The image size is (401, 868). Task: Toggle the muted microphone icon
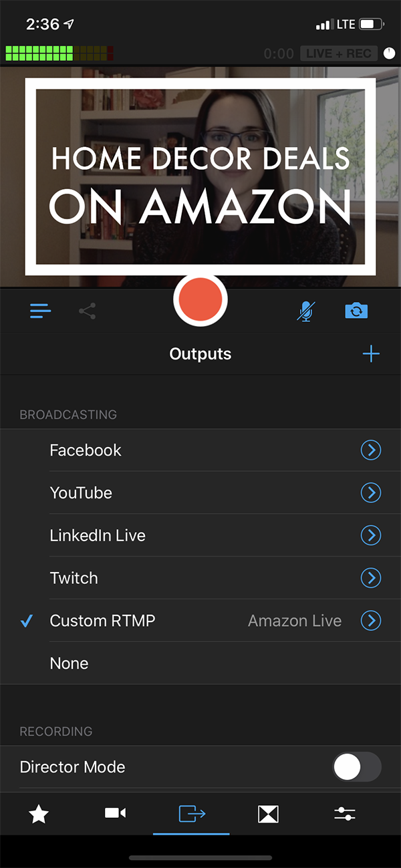(306, 311)
